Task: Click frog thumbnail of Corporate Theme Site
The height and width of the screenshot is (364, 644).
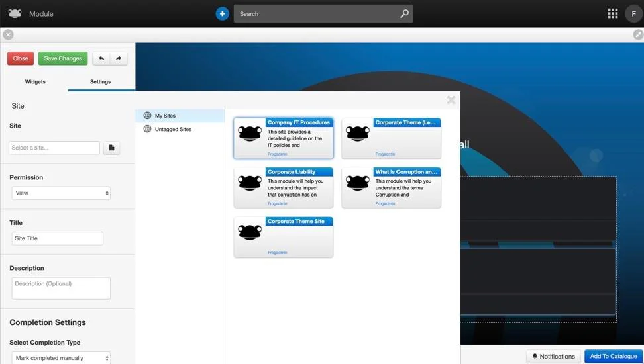Action: pyautogui.click(x=250, y=232)
